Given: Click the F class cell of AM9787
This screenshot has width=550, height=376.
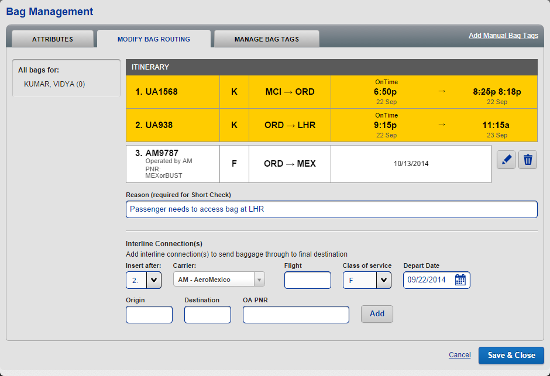Looking at the screenshot, I should 234,164.
